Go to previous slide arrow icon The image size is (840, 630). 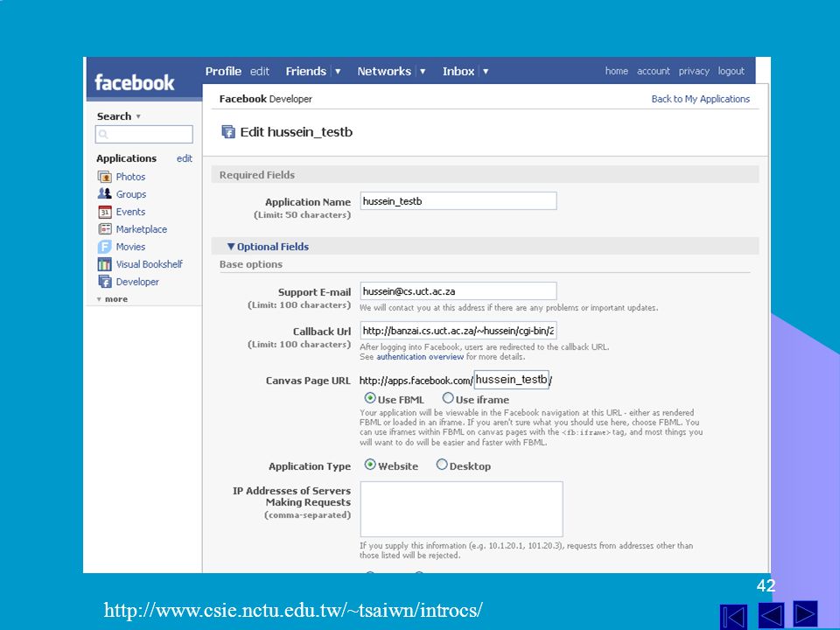[771, 615]
